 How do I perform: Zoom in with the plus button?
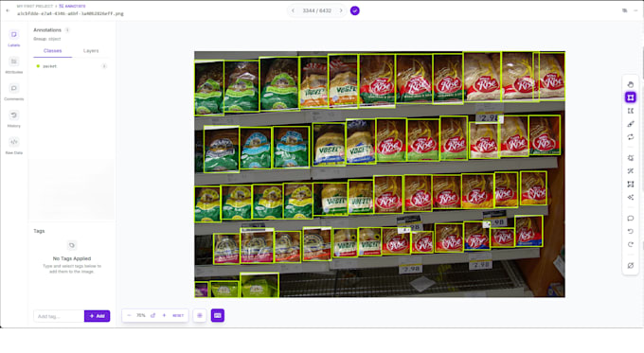click(164, 315)
